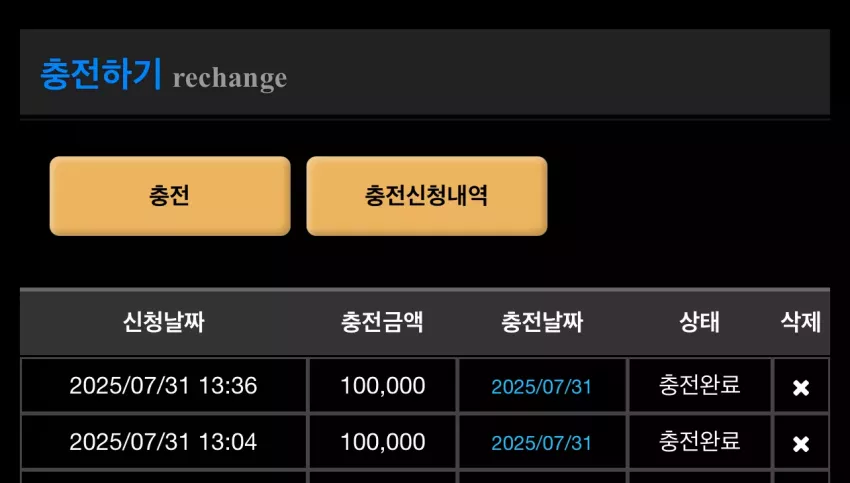This screenshot has height=483, width=850.
Task: Select the 충전날짜 column header
Action: click(542, 322)
